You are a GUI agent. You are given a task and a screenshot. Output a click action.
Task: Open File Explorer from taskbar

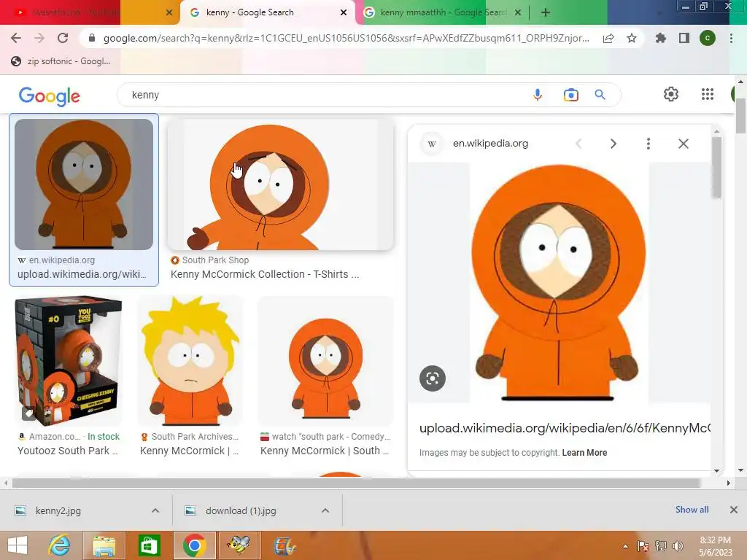(104, 545)
